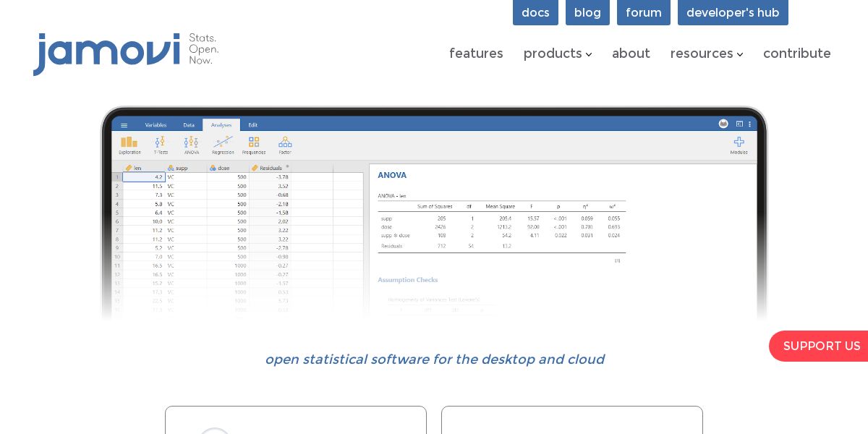This screenshot has height=434, width=868.
Task: Click the cell containing 4.2
Action: 143,176
